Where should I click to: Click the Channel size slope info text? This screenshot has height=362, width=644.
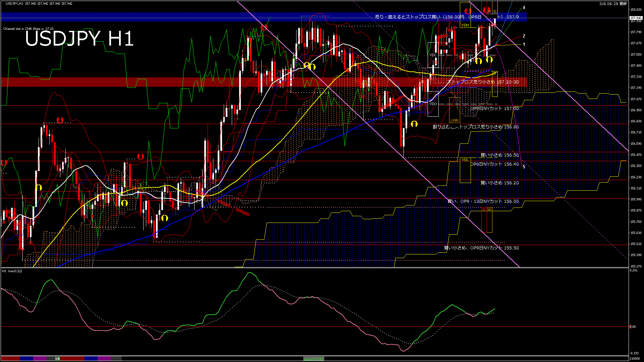(28, 29)
